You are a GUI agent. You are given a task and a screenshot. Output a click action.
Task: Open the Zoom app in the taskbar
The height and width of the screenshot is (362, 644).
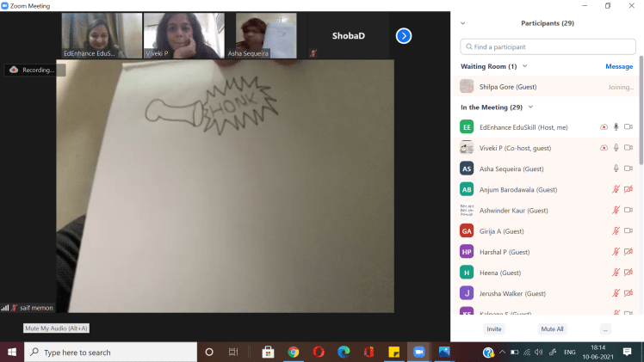(419, 352)
